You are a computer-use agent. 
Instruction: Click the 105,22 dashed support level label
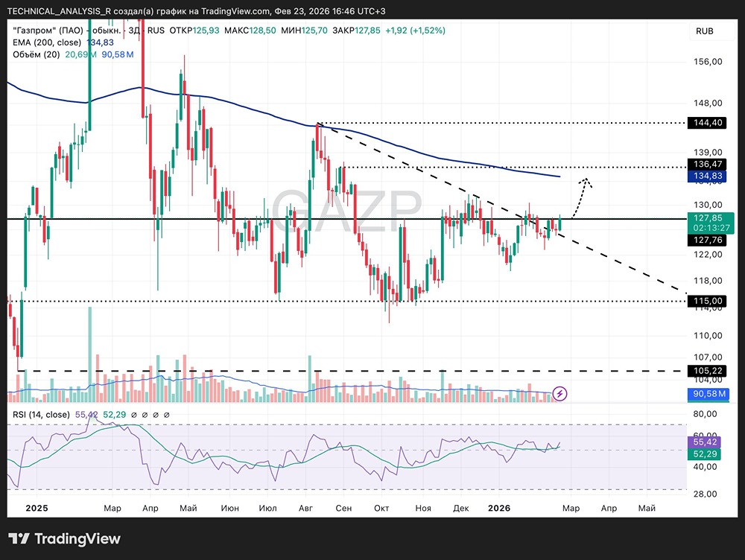point(708,371)
